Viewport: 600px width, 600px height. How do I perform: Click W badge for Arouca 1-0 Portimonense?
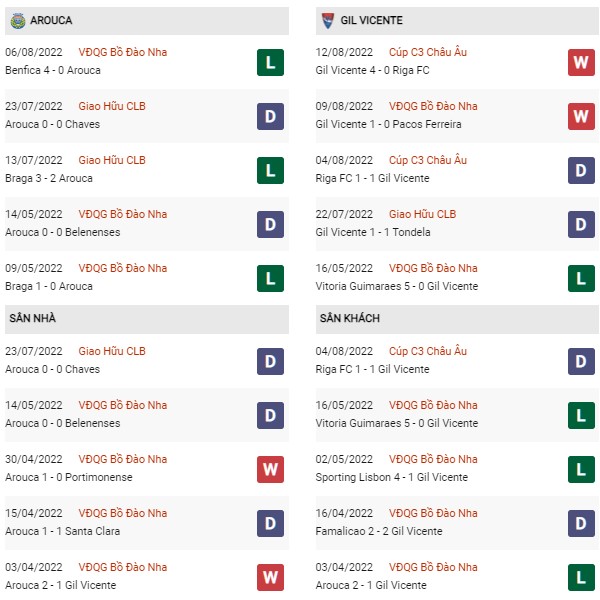(x=271, y=469)
